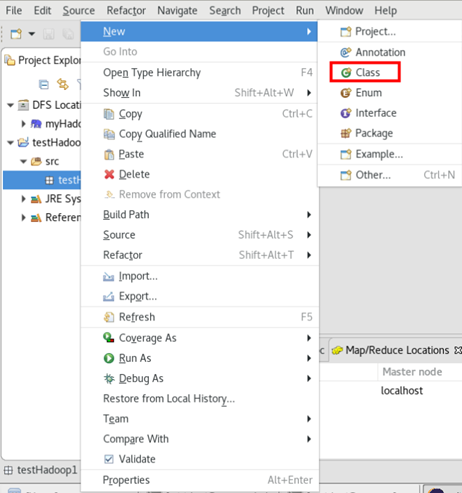Click the Export icon
Image resolution: width=462 pixels, height=493 pixels.
tap(109, 296)
